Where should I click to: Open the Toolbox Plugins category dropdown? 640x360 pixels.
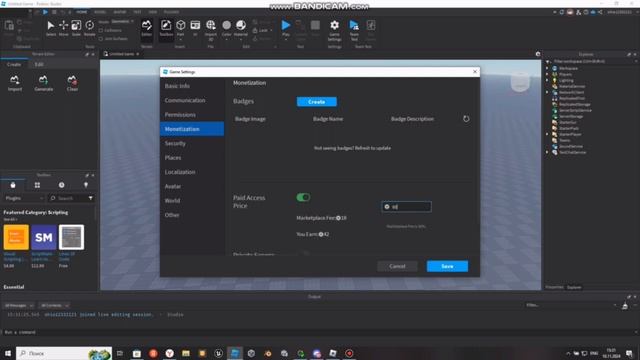24,198
